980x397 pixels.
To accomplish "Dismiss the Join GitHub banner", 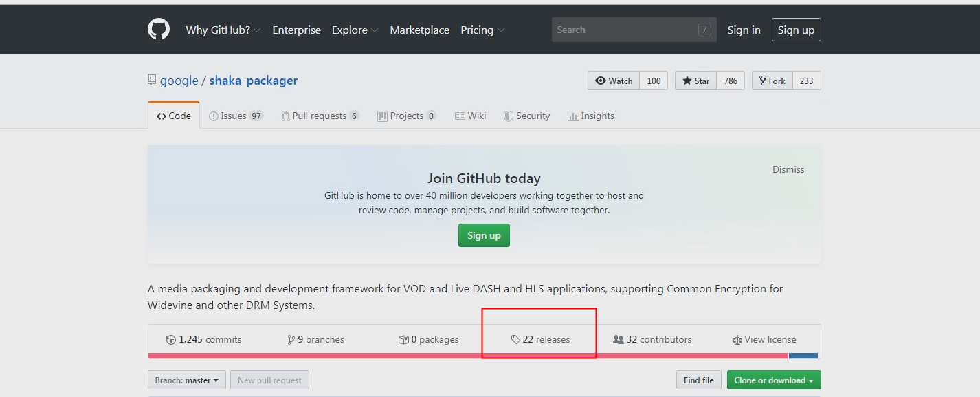I will (x=788, y=169).
